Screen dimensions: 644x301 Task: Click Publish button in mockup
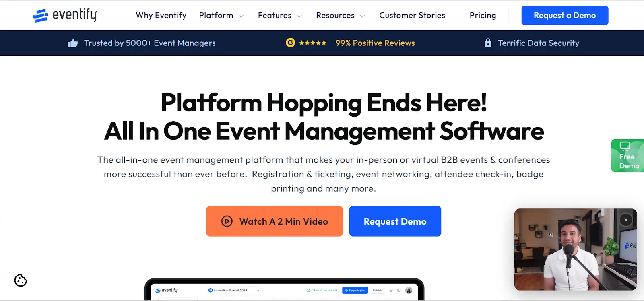tap(378, 290)
